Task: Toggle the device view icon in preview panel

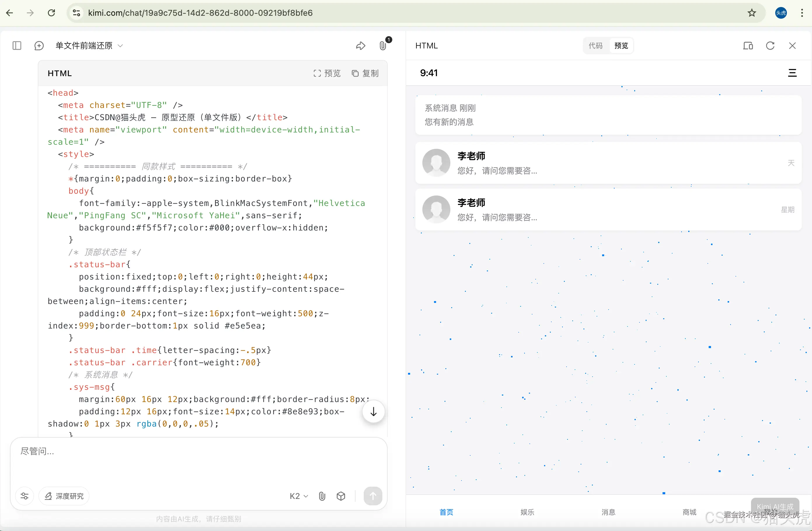Action: 748,45
